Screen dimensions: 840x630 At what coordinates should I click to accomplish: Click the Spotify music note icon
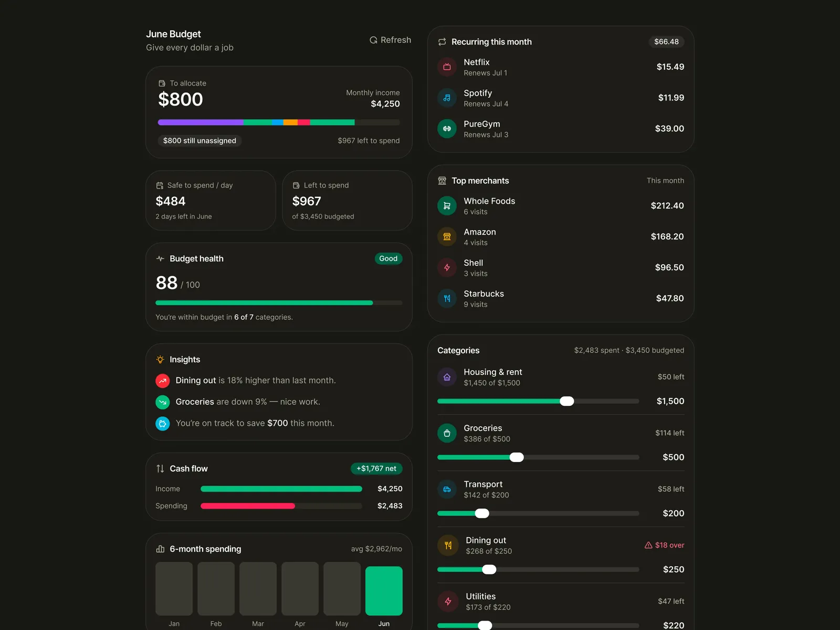pyautogui.click(x=447, y=98)
